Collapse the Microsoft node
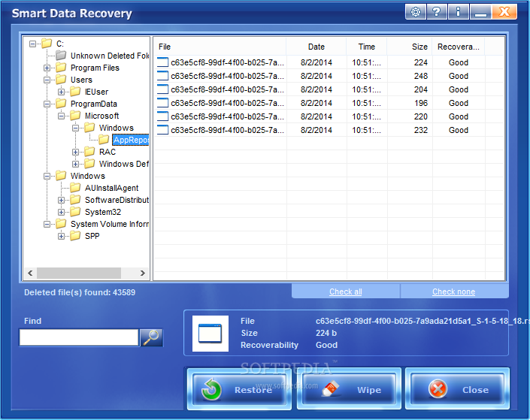Image resolution: width=530 pixels, height=420 pixels. (61, 116)
